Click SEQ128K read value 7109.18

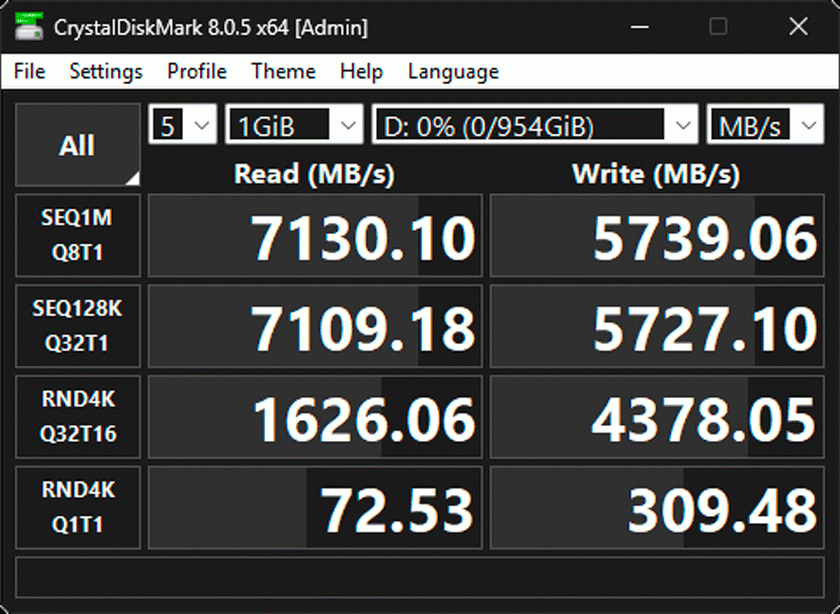coord(315,326)
